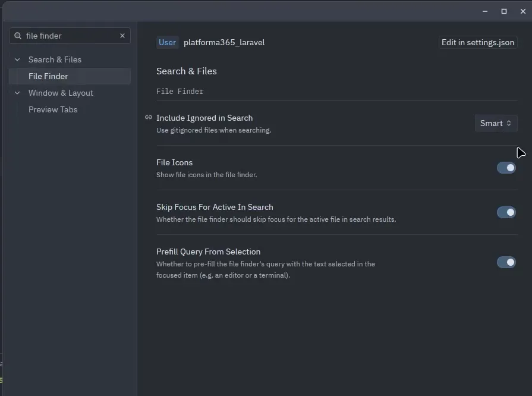The height and width of the screenshot is (396, 532).
Task: Disable Skip Focus For Active In Search
Action: [506, 212]
